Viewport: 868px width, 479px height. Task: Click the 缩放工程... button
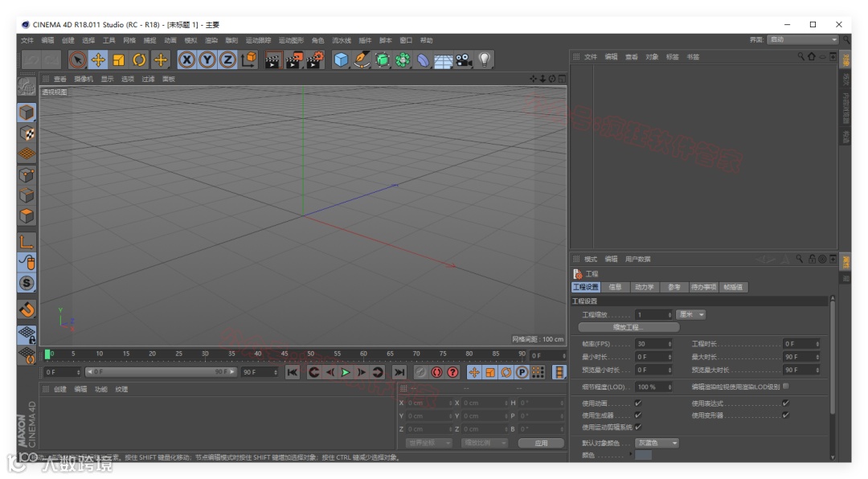tap(628, 328)
